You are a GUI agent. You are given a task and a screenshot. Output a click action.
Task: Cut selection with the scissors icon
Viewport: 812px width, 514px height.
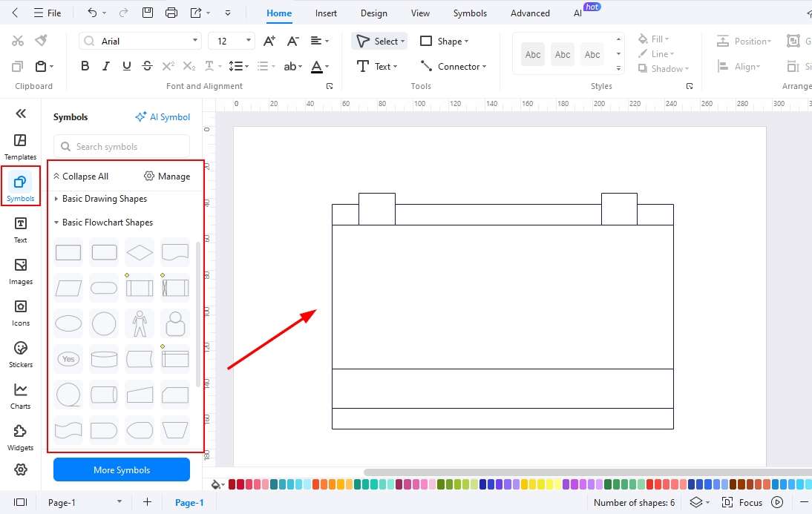(x=18, y=41)
